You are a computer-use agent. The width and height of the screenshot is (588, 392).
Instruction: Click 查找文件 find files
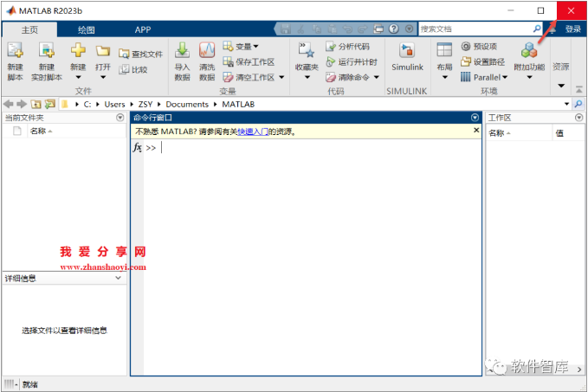click(140, 54)
